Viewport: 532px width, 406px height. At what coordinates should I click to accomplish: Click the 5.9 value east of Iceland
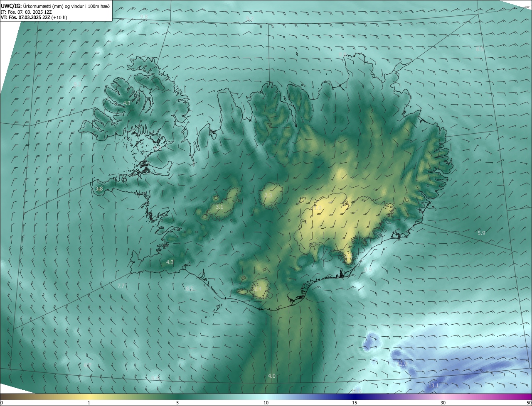[x=481, y=233]
